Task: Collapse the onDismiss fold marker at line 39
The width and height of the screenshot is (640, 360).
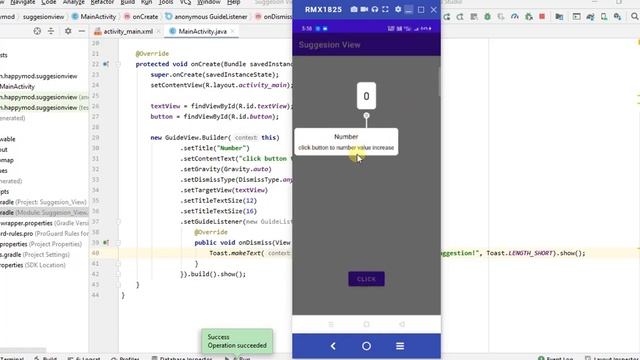Action: (x=118, y=242)
